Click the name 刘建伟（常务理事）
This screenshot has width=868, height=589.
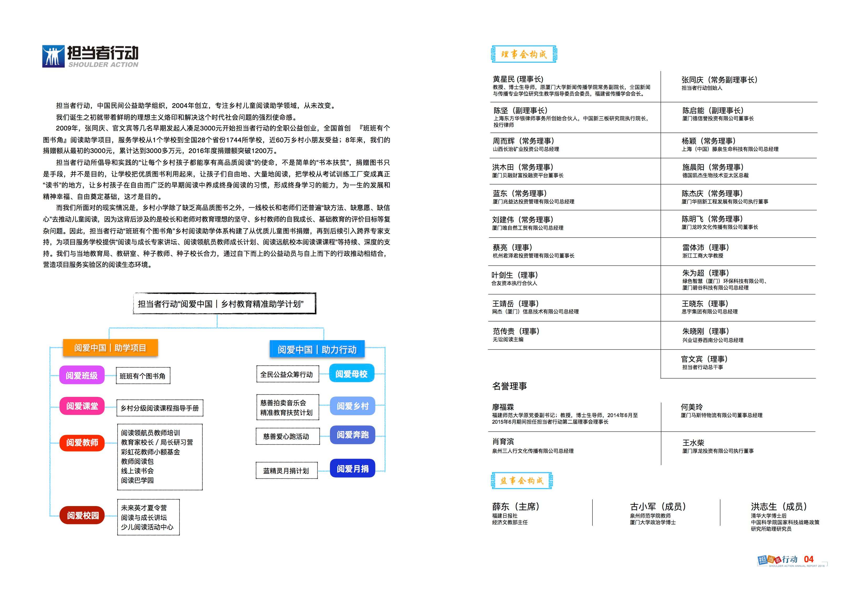(x=523, y=219)
